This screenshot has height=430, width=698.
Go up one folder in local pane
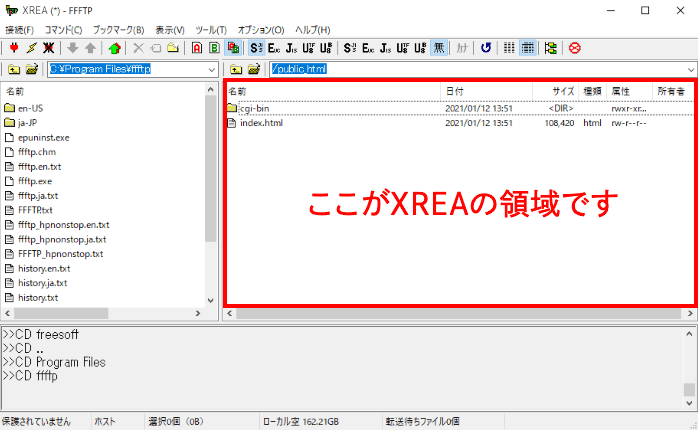[x=14, y=69]
